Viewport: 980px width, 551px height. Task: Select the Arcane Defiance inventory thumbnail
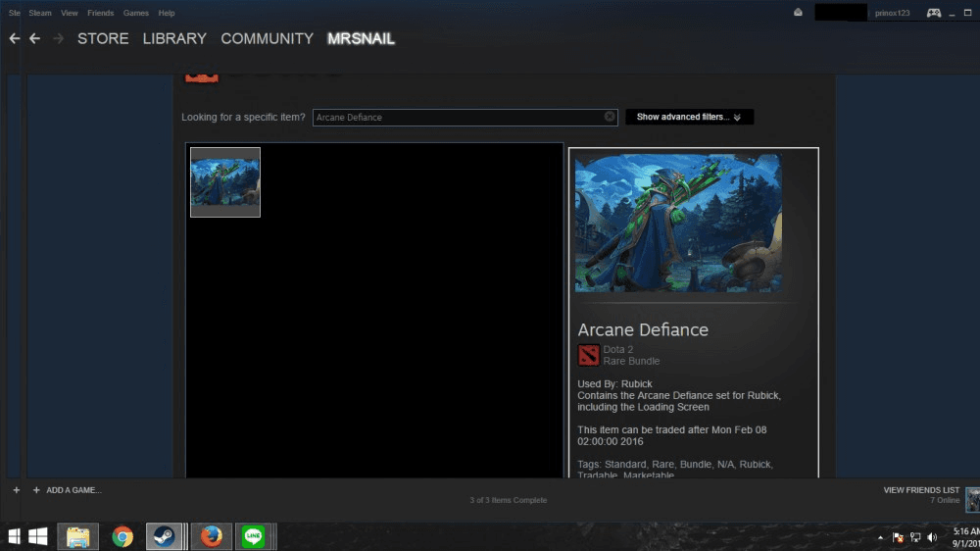(x=225, y=182)
